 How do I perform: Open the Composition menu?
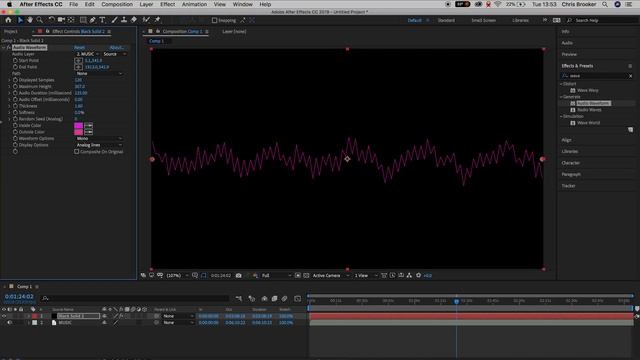pos(117,4)
